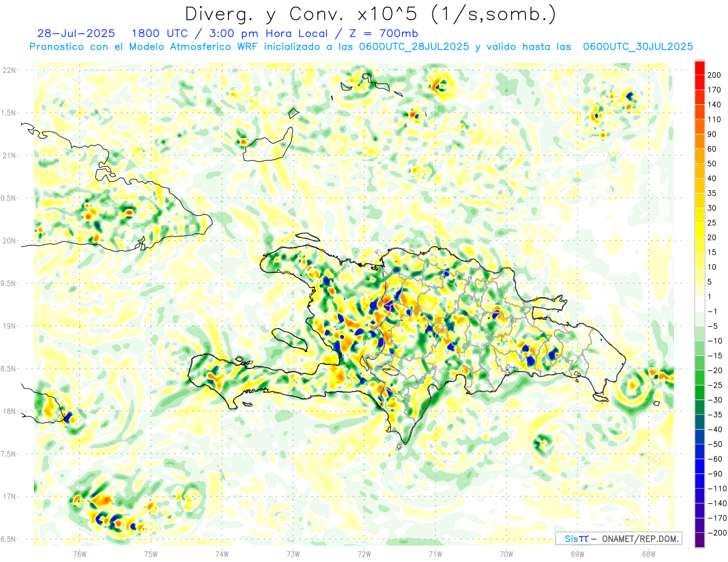Click the '19N' latitude label
This screenshot has width=728, height=562.
[10, 326]
